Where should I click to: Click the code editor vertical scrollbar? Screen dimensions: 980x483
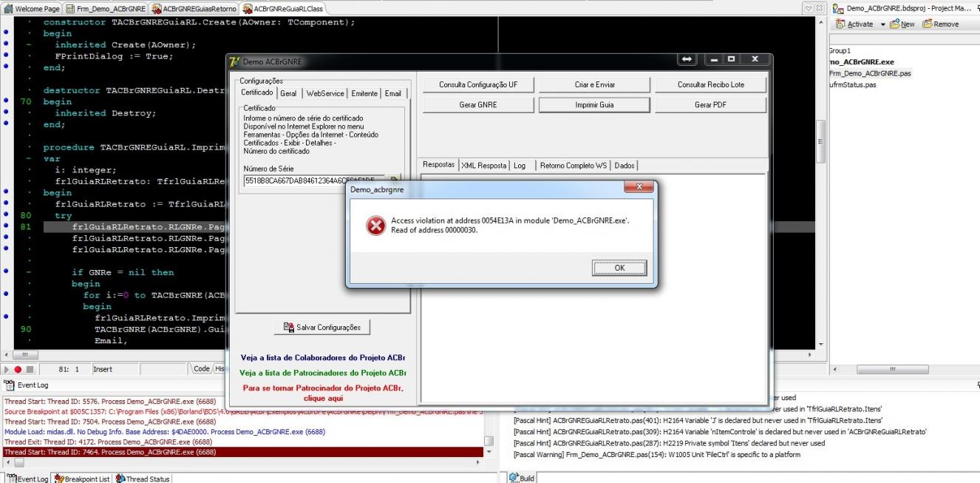(820, 182)
